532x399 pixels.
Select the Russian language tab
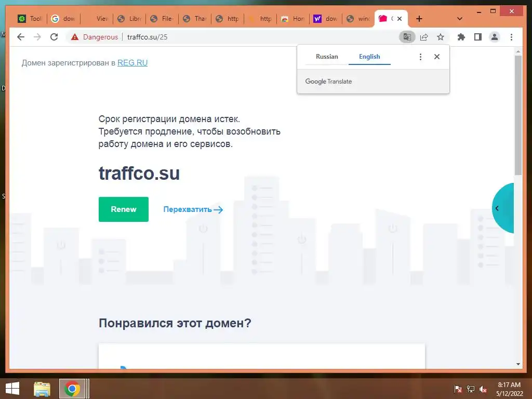click(x=327, y=57)
